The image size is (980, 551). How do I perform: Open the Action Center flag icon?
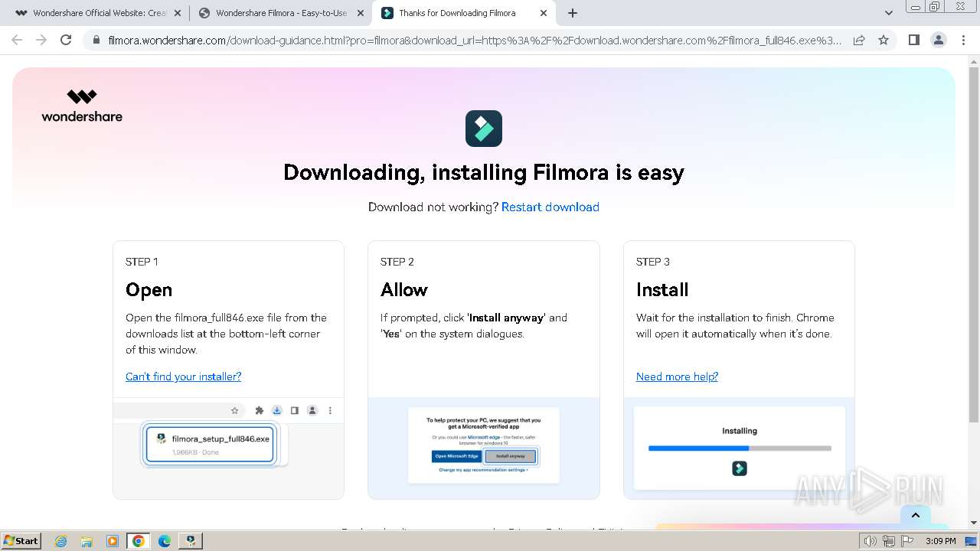pos(907,541)
